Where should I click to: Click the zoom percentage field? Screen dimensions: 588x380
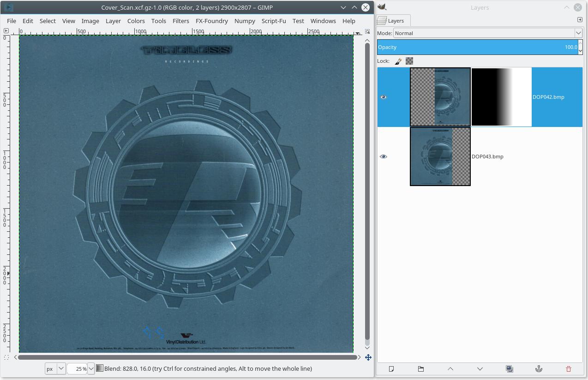pyautogui.click(x=78, y=368)
